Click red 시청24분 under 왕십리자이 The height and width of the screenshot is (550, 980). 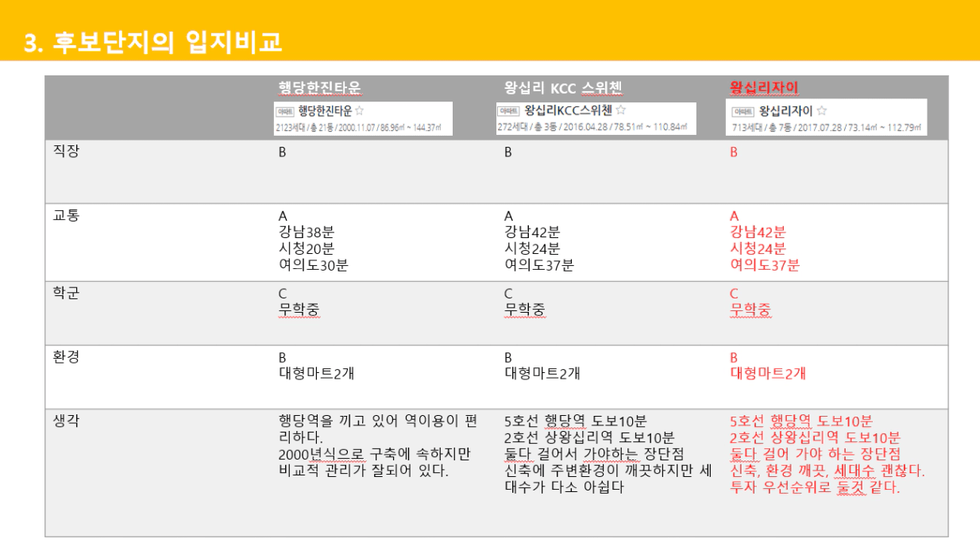(x=758, y=249)
